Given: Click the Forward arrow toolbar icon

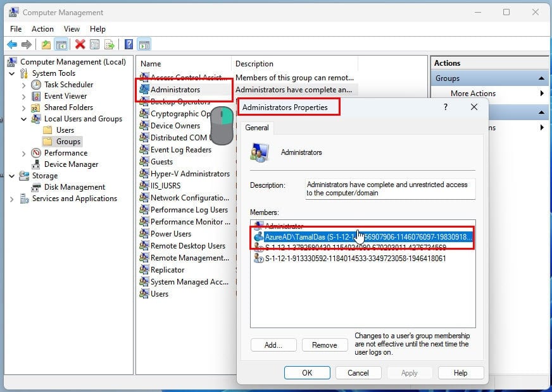Looking at the screenshot, I should (x=27, y=44).
